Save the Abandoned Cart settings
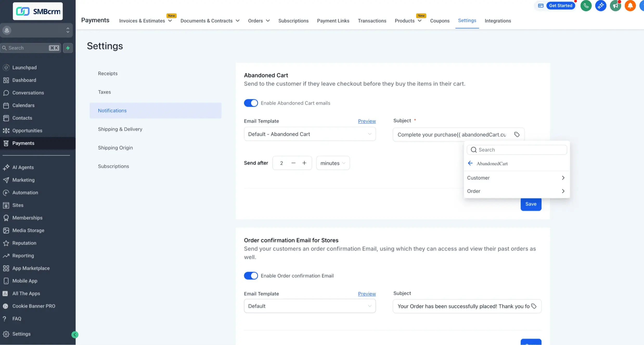The width and height of the screenshot is (644, 345). (531, 204)
